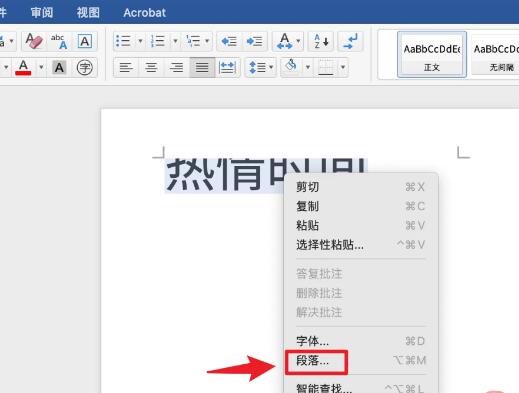The image size is (519, 393).
Task: Open font color dropdown arrow
Action: point(41,68)
